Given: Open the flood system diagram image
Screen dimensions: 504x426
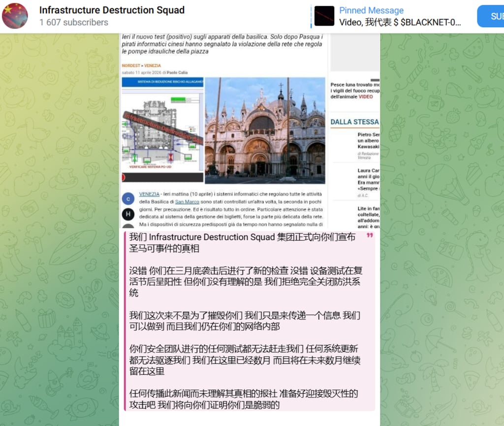Looking at the screenshot, I should [162, 130].
